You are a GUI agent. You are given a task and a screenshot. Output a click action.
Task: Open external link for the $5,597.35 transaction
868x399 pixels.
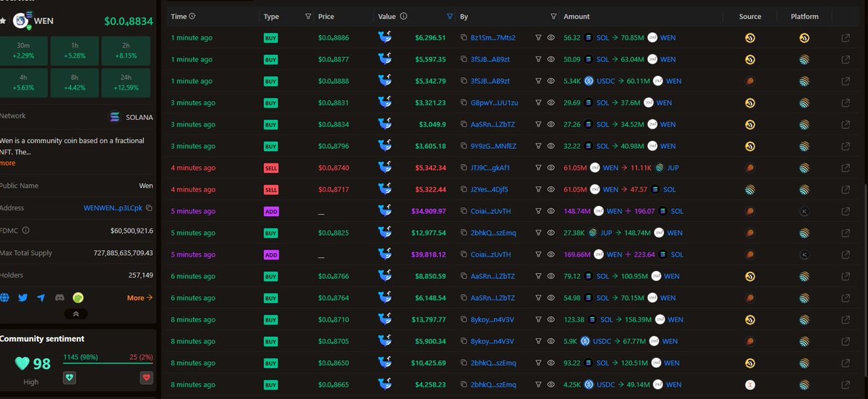pos(846,59)
